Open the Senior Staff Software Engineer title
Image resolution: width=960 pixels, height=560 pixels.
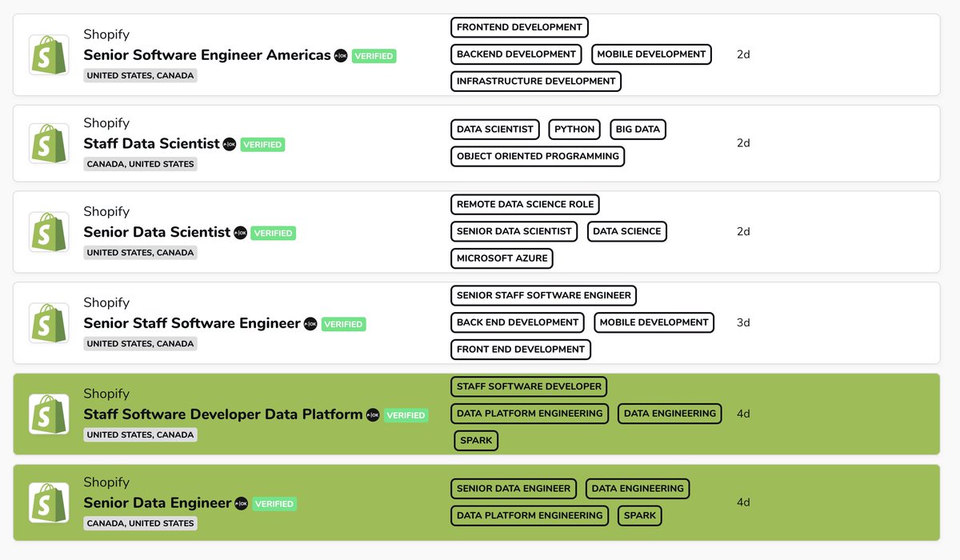(x=192, y=323)
